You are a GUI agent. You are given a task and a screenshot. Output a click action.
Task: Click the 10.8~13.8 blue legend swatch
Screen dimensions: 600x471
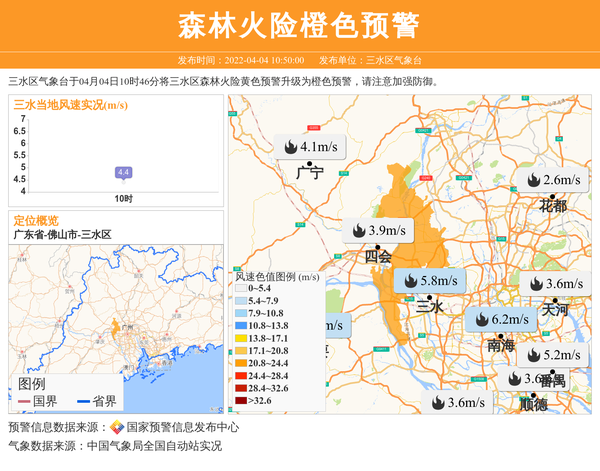(240, 326)
